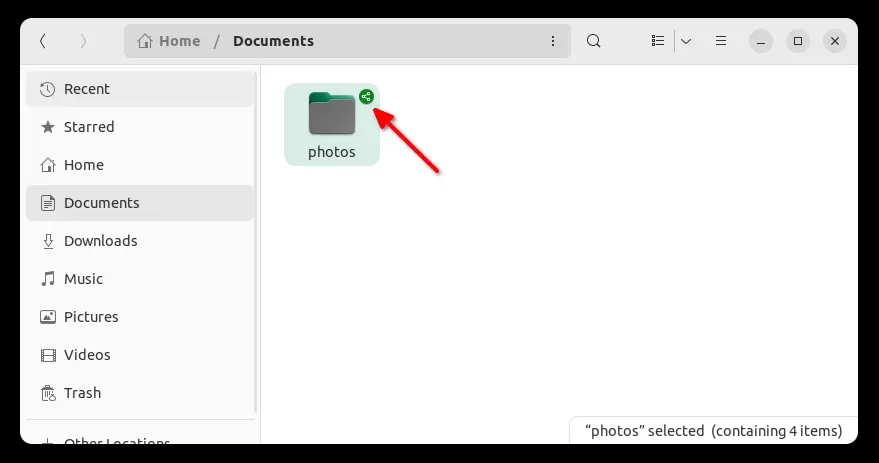The height and width of the screenshot is (463, 879).
Task: Go forward with the right arrow
Action: [83, 41]
